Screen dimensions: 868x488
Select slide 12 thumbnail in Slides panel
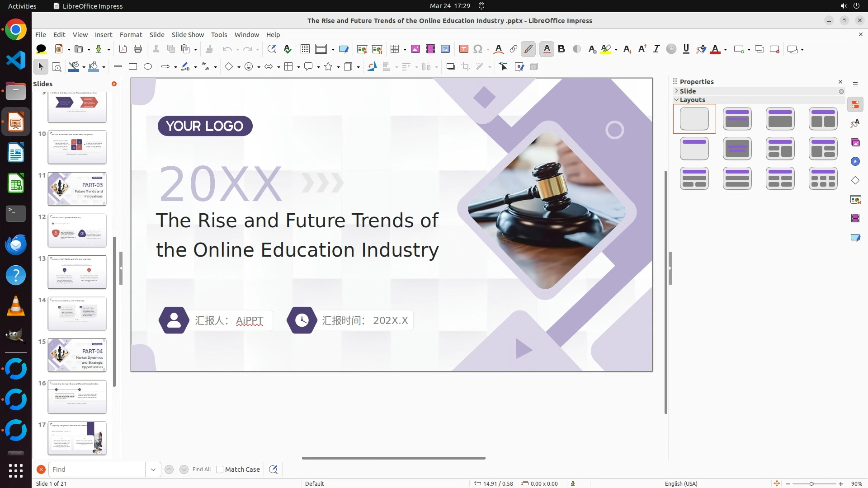[77, 230]
